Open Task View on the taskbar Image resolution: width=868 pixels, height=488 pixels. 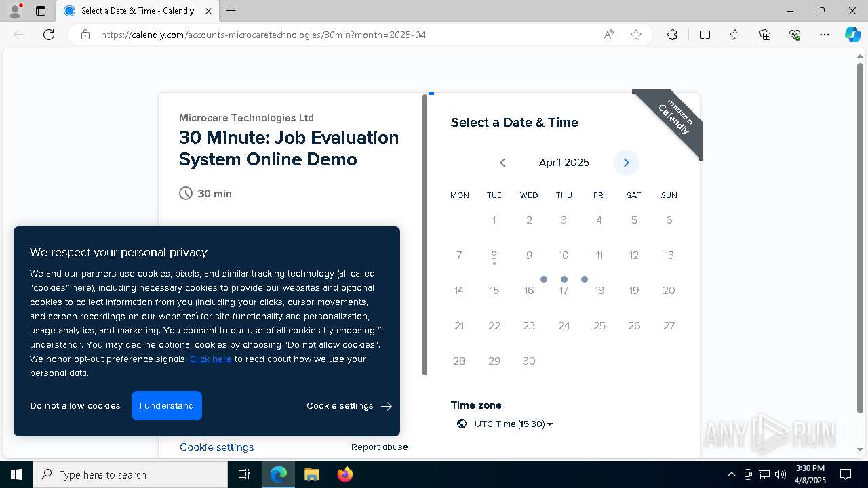pos(244,474)
